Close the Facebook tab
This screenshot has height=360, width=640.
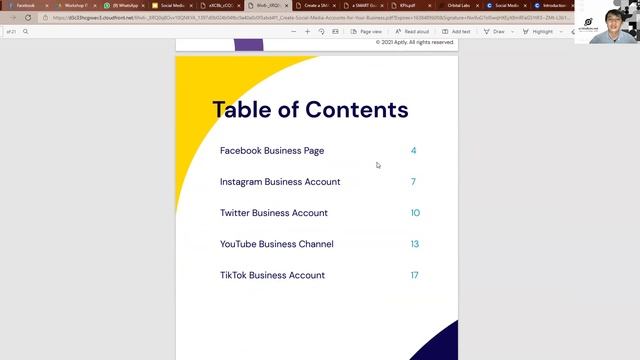[x=47, y=6]
